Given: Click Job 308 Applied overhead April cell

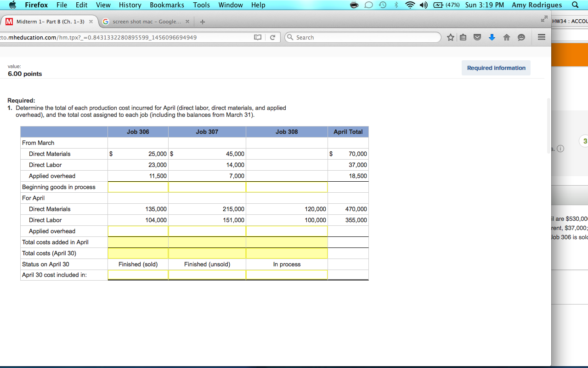Looking at the screenshot, I should pos(287,231).
